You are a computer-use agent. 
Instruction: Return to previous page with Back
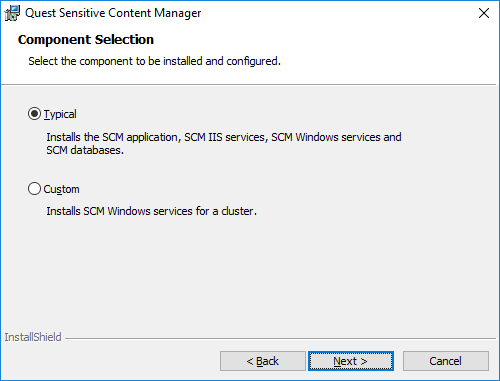pos(263,361)
